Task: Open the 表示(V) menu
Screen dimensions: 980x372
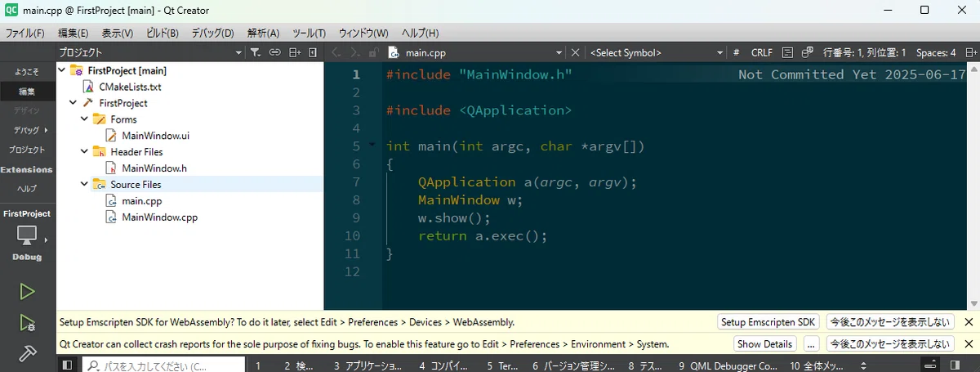Action: click(x=117, y=34)
